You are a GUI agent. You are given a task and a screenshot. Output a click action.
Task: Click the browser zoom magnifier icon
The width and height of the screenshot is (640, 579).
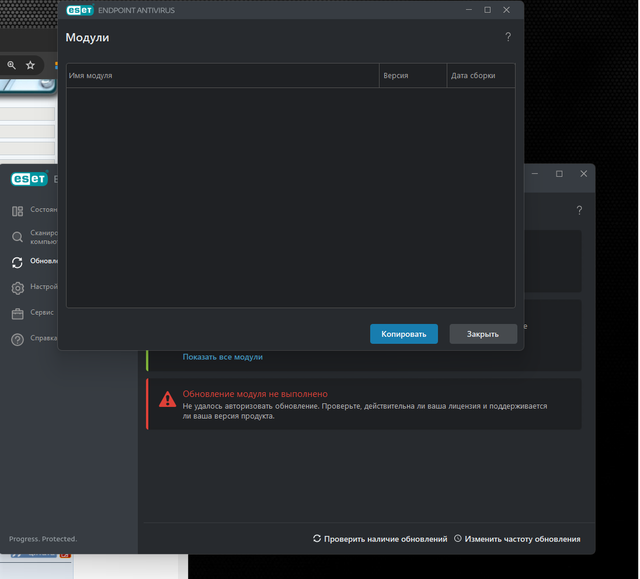tap(11, 65)
